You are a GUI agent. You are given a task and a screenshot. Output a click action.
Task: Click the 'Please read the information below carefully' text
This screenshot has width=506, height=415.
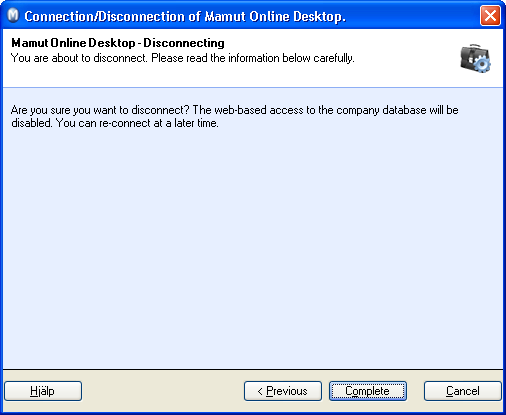[253, 58]
